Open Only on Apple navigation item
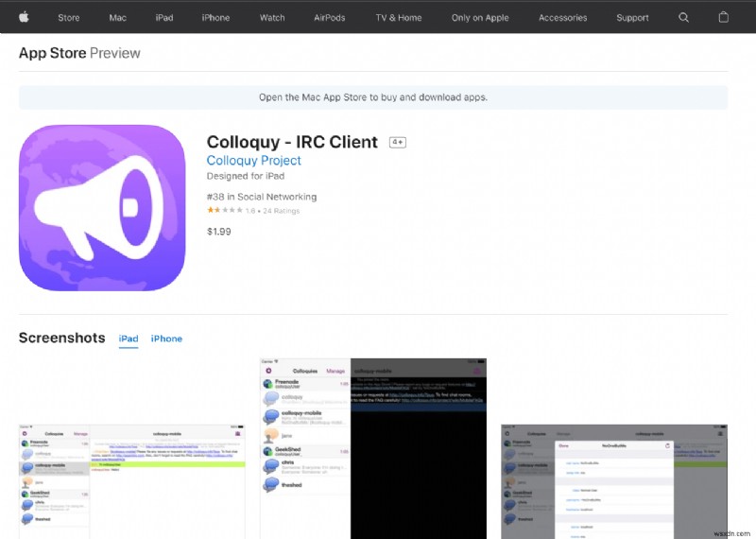This screenshot has height=539, width=756. point(480,18)
